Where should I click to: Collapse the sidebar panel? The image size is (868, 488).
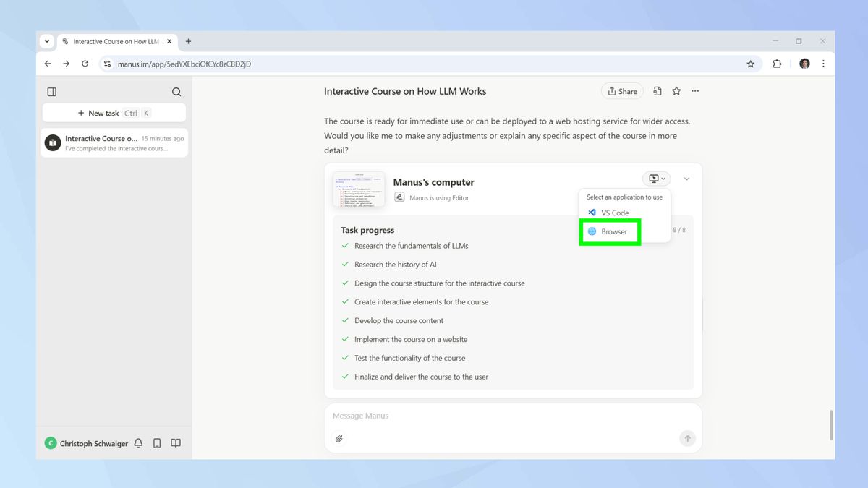(x=51, y=91)
